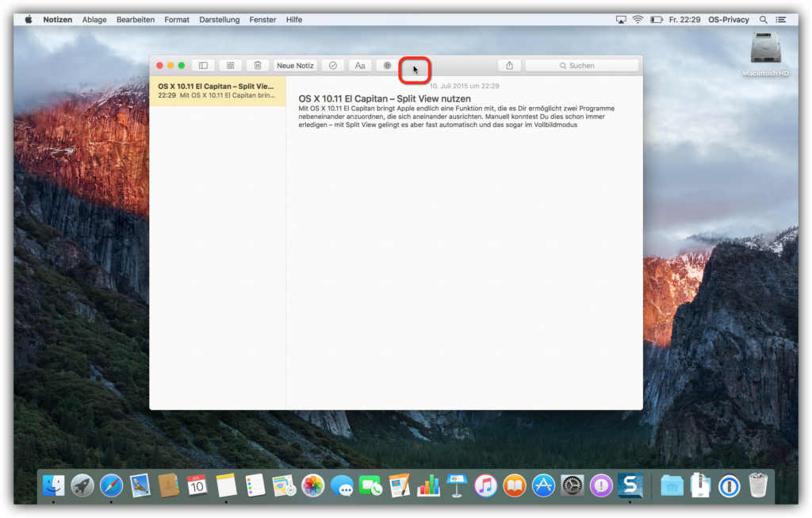The height and width of the screenshot is (518, 812).
Task: Click the share icon in Notizen toolbar
Action: tap(510, 66)
